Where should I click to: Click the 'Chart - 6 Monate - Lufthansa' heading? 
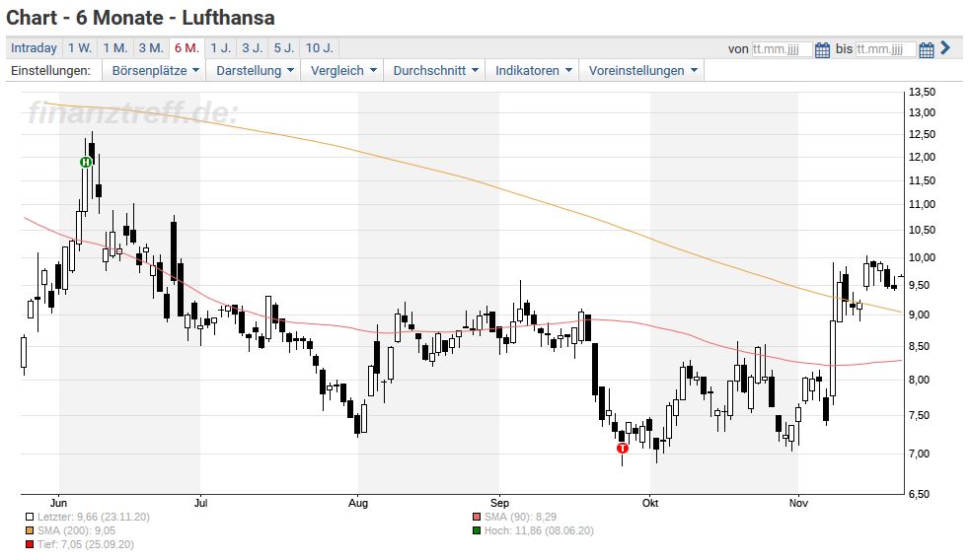140,18
